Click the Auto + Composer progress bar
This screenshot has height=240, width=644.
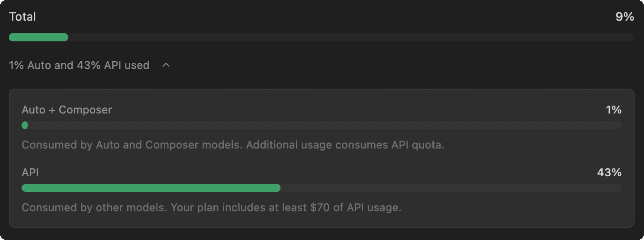coord(321,125)
